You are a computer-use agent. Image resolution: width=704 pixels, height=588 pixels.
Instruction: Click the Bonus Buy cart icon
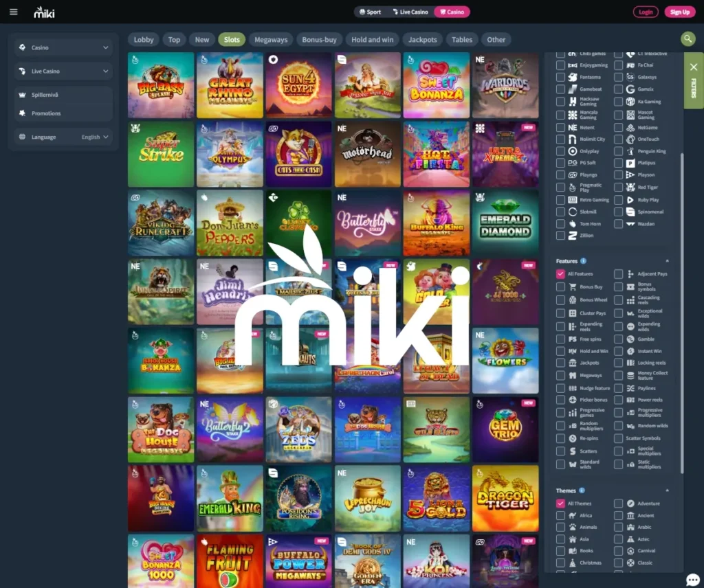pos(573,286)
